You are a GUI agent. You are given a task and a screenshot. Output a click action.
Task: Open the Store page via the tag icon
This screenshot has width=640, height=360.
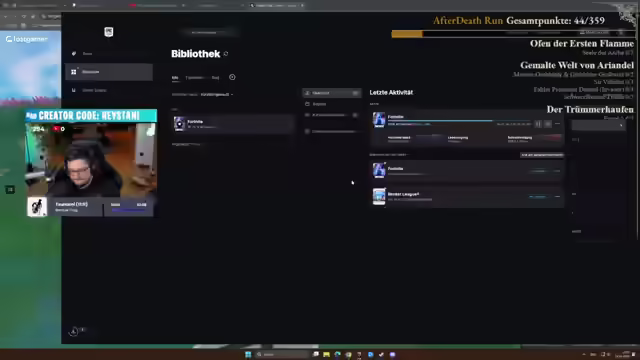click(74, 53)
